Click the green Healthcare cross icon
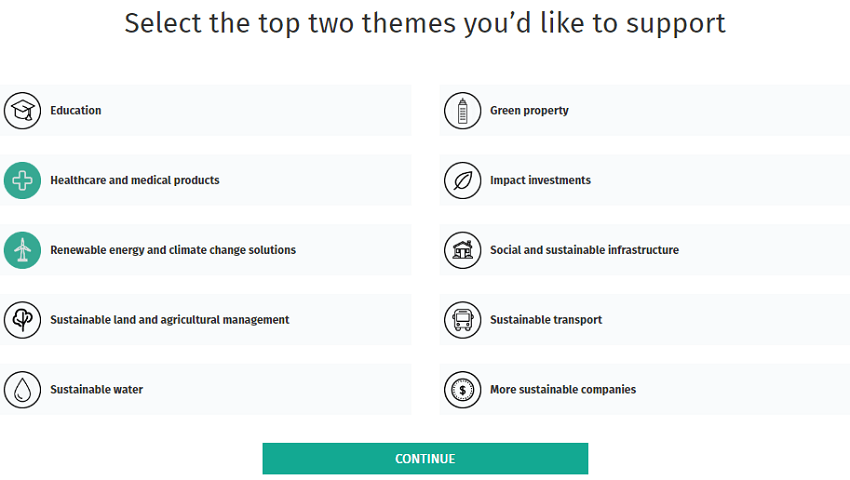The height and width of the screenshot is (480, 850). (x=22, y=180)
